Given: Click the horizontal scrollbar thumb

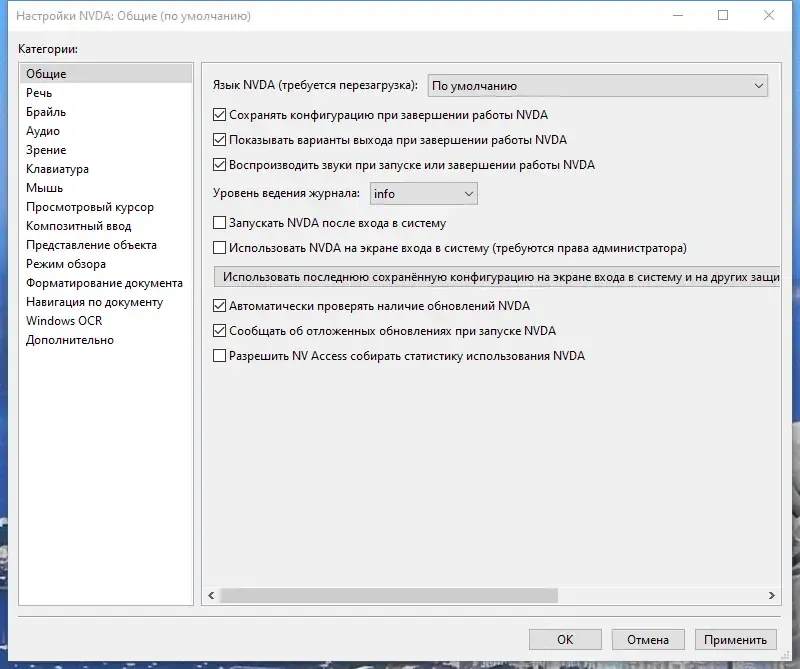Looking at the screenshot, I should pos(389,596).
